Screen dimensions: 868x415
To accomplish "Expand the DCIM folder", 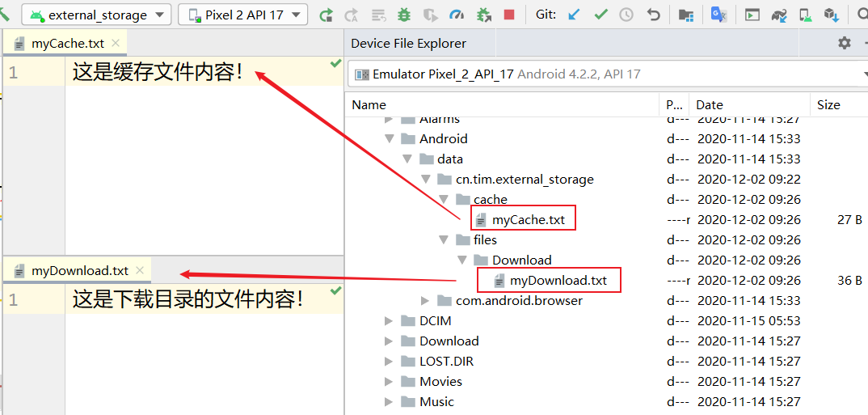I will click(x=390, y=321).
